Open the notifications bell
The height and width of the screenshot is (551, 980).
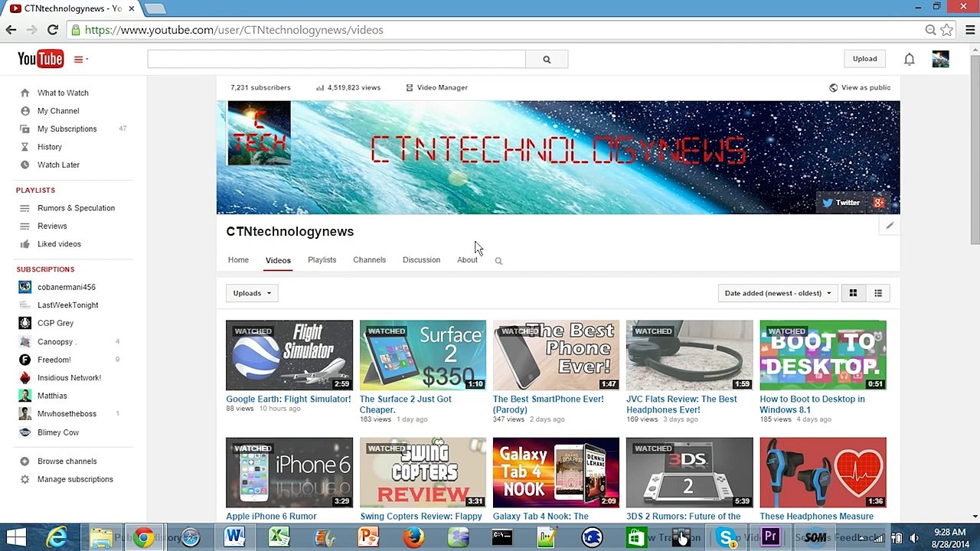[x=909, y=59]
